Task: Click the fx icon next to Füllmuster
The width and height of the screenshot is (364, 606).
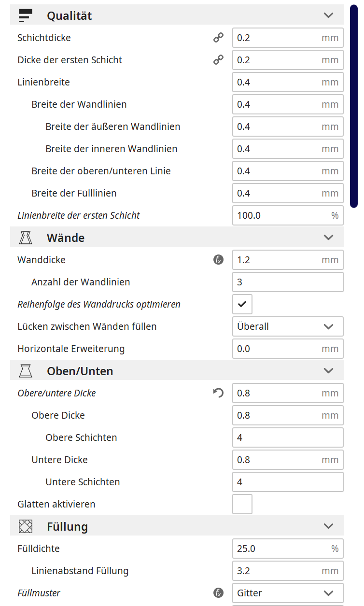Action: 218,593
